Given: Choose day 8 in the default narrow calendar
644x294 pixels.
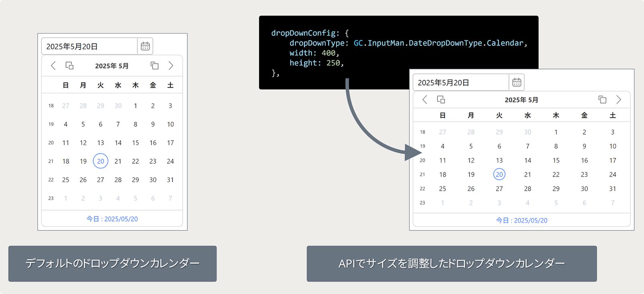Looking at the screenshot, I should (136, 124).
